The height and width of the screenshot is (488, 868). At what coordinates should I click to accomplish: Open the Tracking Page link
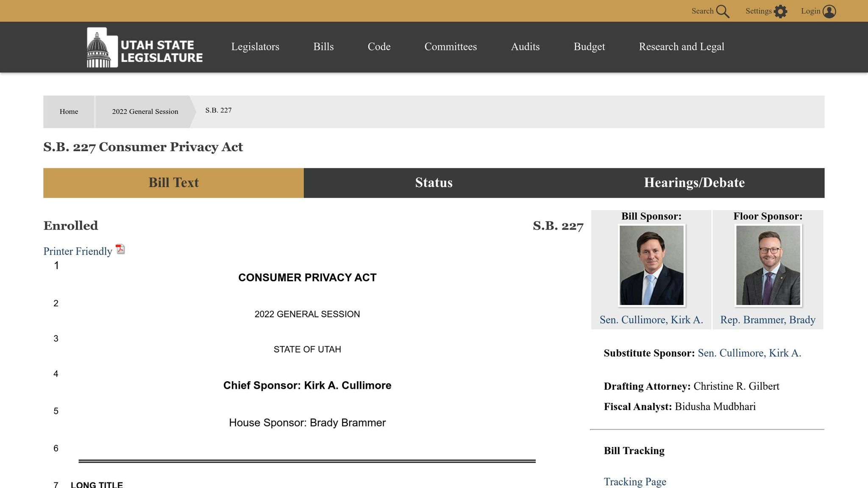click(634, 482)
